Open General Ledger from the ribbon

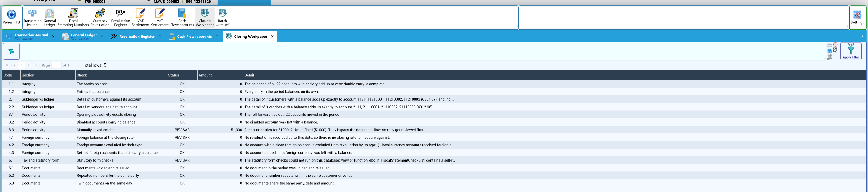[50, 18]
